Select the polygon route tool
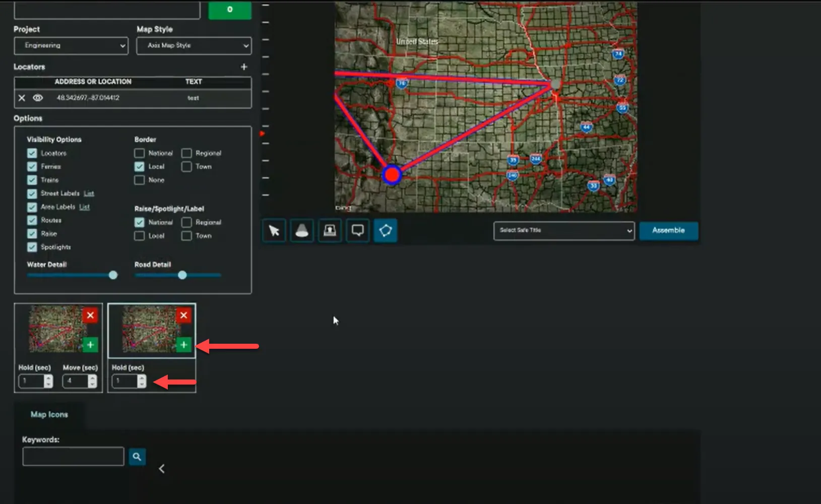821x504 pixels. click(386, 231)
